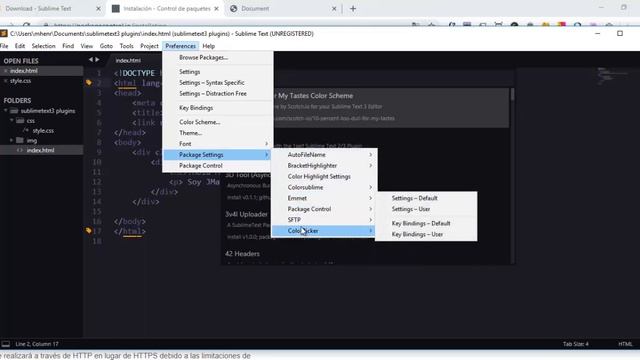Expand the img folder
This screenshot has height=360, width=640.
click(x=11, y=140)
